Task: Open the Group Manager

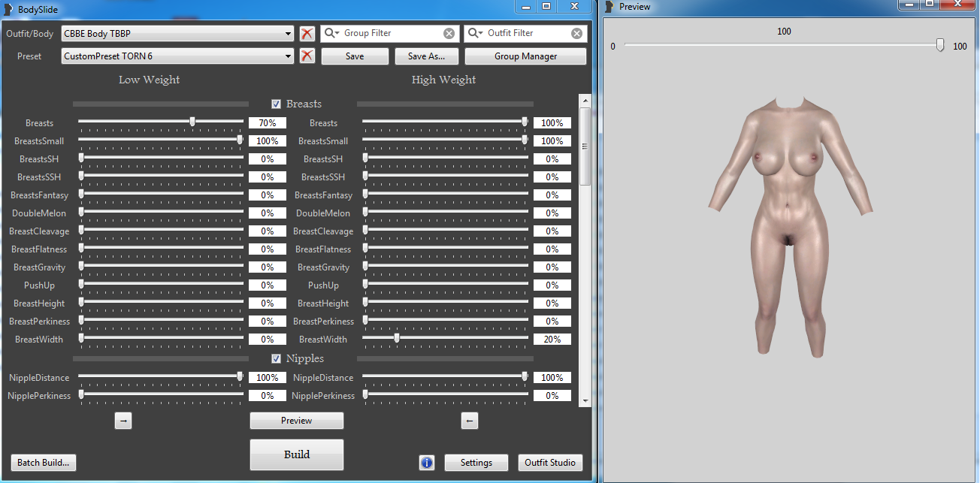Action: [525, 56]
